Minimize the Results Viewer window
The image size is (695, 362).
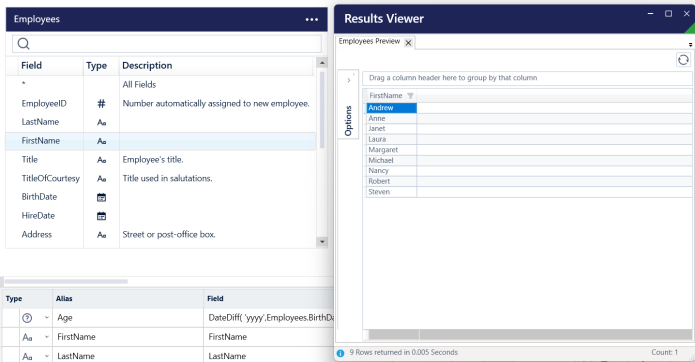tap(650, 14)
